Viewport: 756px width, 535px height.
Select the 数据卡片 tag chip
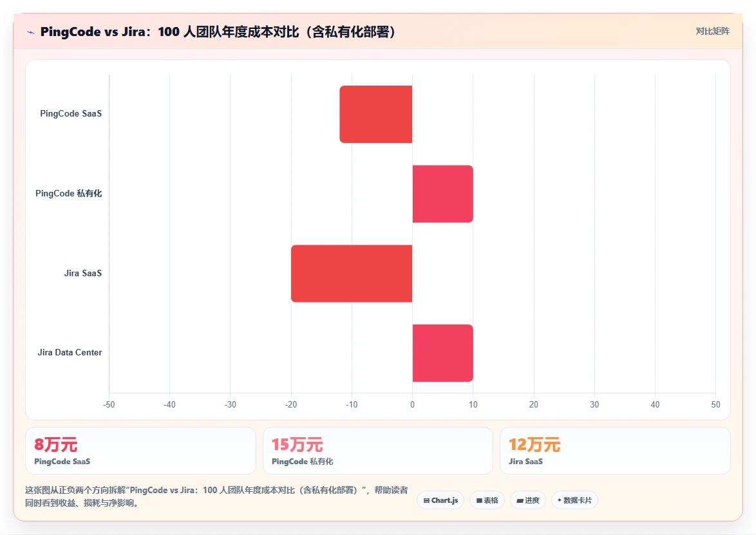coord(574,500)
